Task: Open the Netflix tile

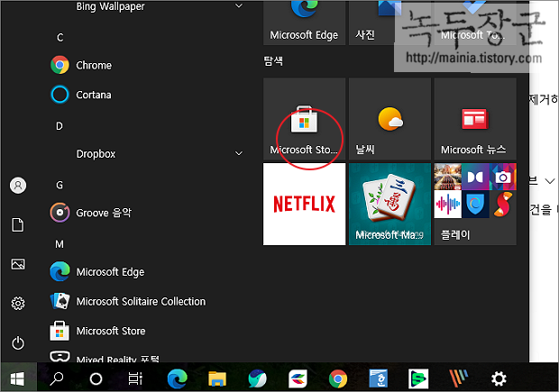Action: pos(304,205)
